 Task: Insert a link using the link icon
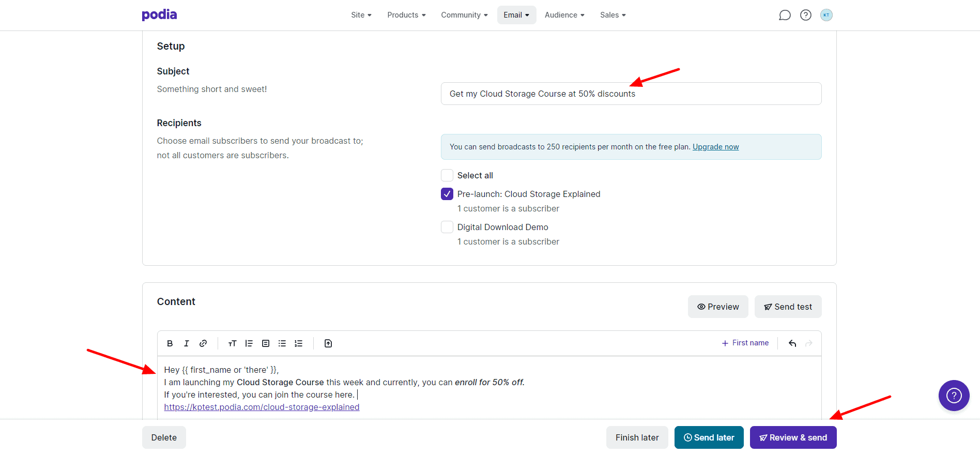[203, 343]
